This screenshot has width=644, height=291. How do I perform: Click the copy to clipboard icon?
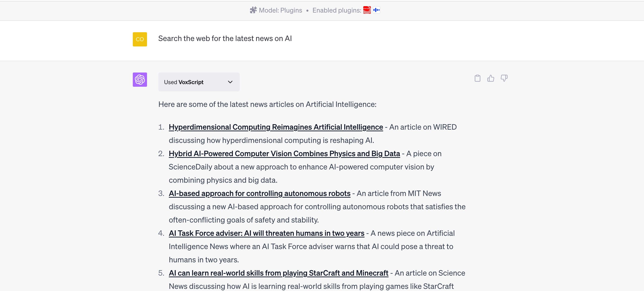[477, 78]
